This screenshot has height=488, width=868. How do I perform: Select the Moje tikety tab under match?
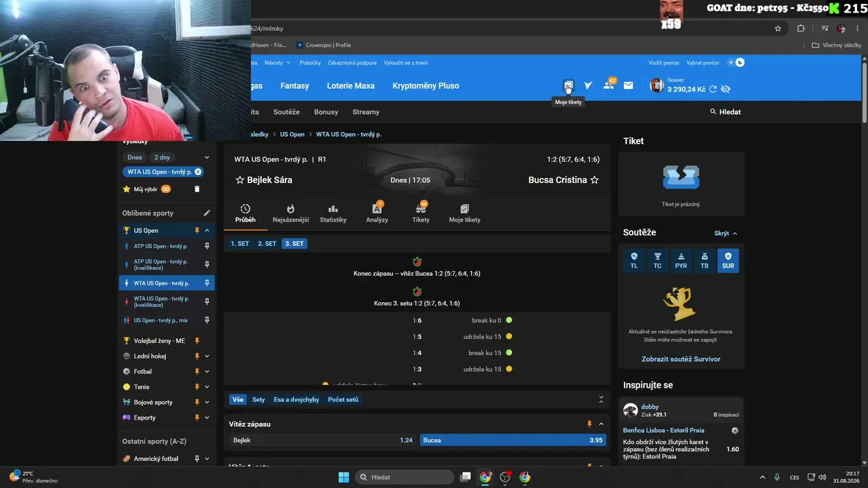[465, 213]
